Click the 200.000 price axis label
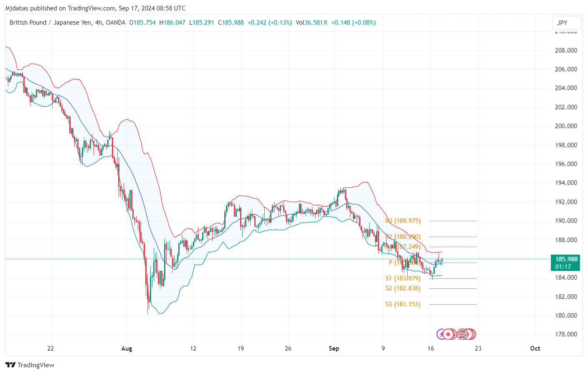Screen dimensions: 588x374 [566, 126]
